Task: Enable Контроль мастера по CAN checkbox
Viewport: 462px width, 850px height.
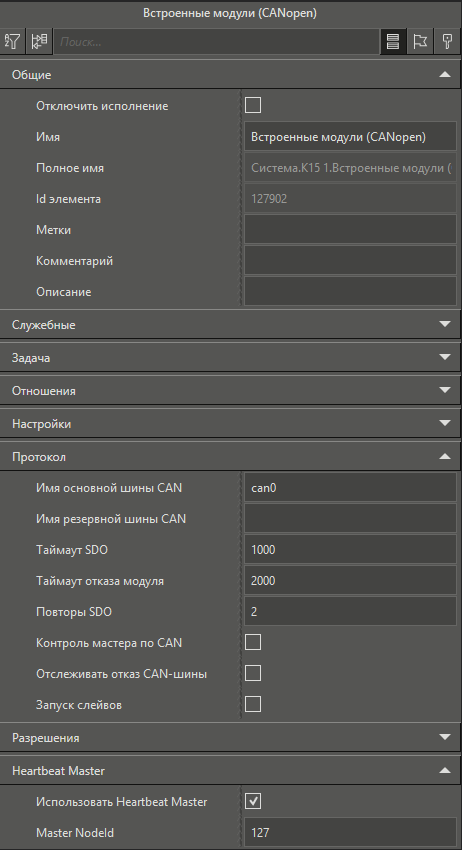Action: 253,642
